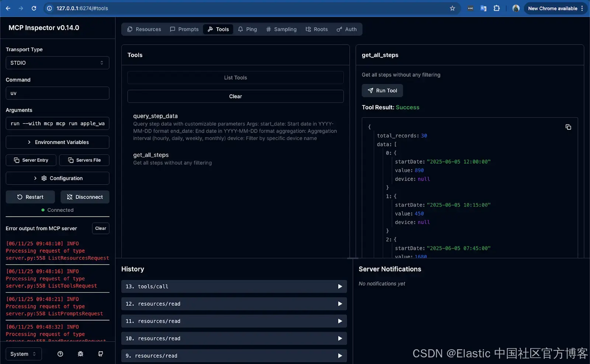Bookmark this page with the star icon
The width and height of the screenshot is (590, 364).
[452, 8]
